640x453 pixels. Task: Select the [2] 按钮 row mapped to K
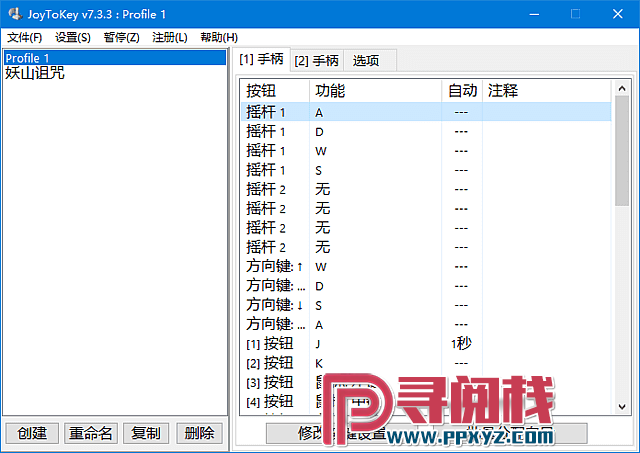(426, 363)
